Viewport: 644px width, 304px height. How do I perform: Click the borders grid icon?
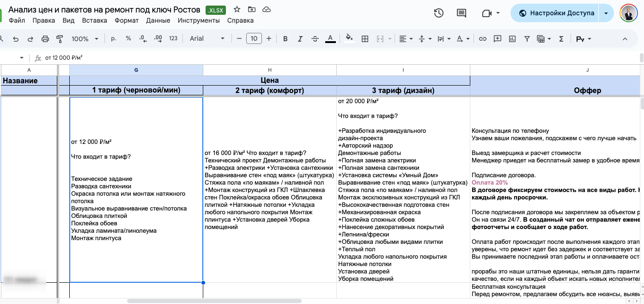[x=365, y=39]
